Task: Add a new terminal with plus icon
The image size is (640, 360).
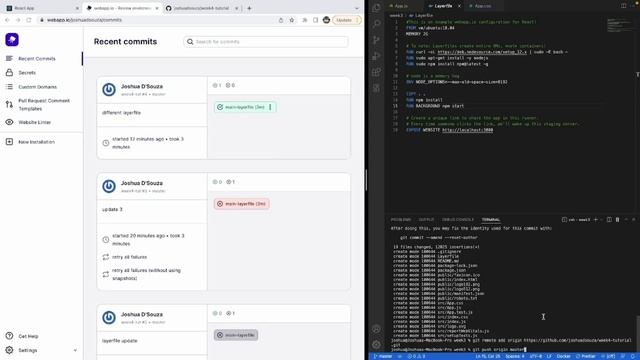Action: coord(596,220)
